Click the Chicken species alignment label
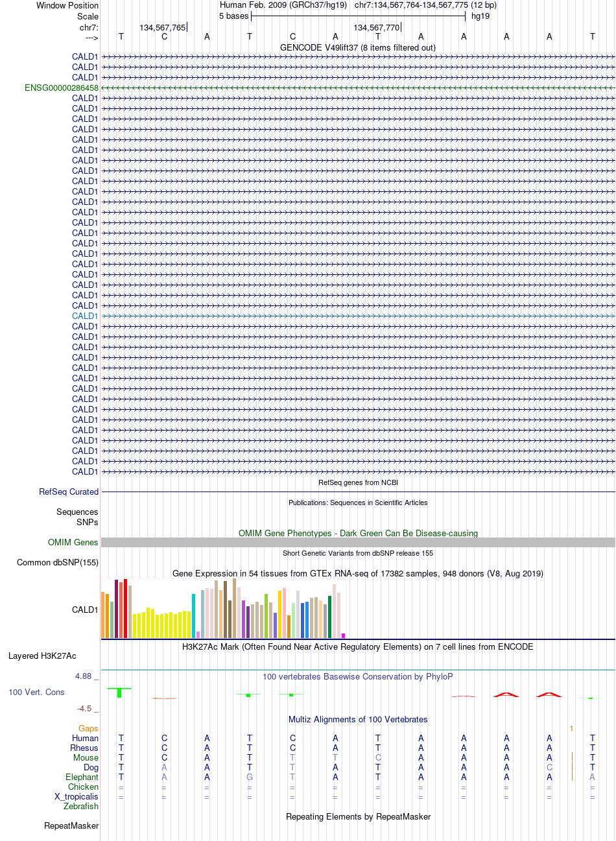This screenshot has width=616, height=841. 84,787
